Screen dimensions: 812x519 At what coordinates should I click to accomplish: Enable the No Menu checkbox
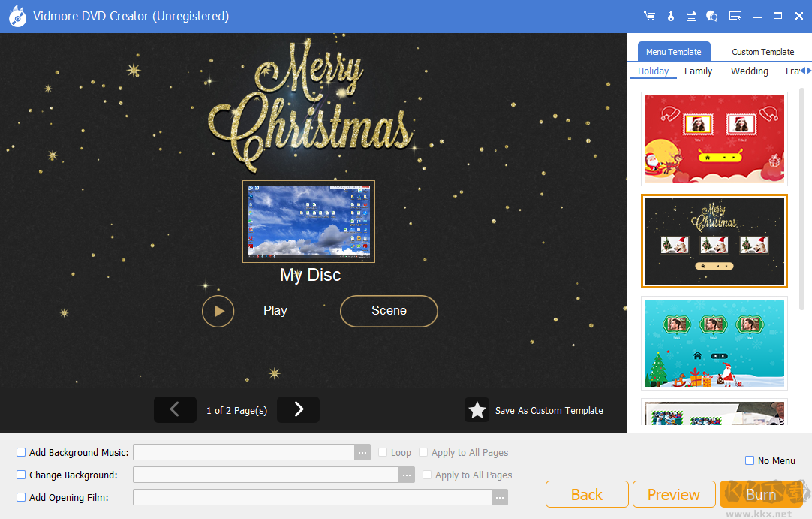click(748, 460)
